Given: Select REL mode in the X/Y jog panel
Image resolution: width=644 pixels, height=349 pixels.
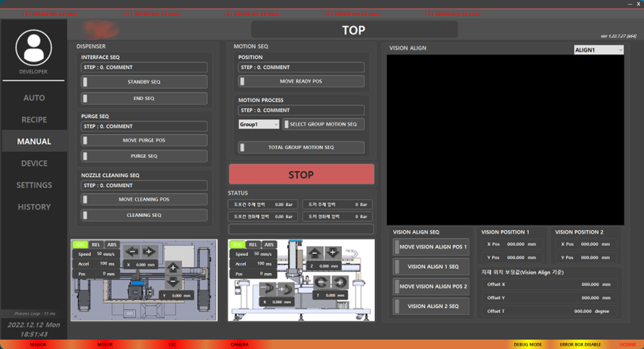Looking at the screenshot, I should tap(96, 244).
